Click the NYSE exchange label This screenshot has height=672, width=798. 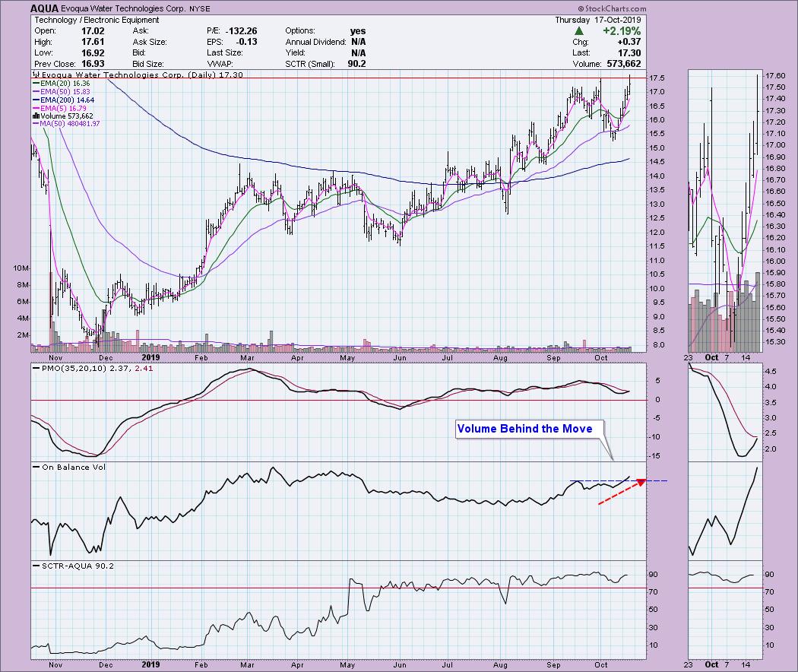pyautogui.click(x=201, y=8)
